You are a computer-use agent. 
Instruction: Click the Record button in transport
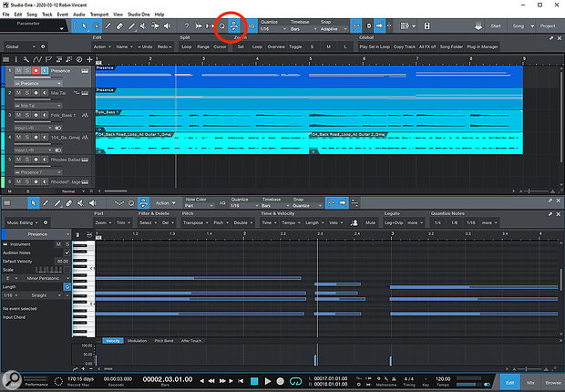(280, 381)
